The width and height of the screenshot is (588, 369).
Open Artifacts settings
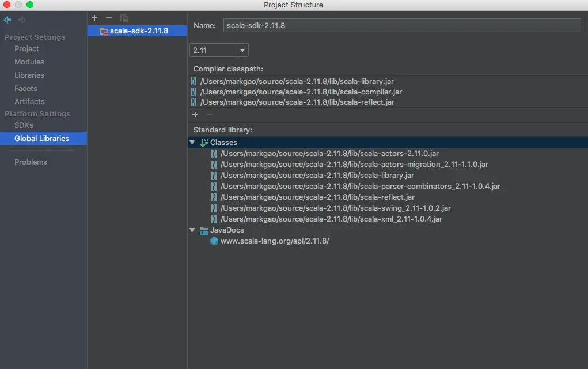29,101
